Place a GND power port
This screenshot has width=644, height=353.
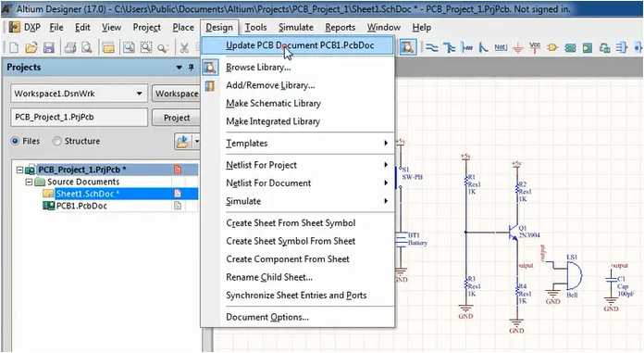click(x=518, y=48)
